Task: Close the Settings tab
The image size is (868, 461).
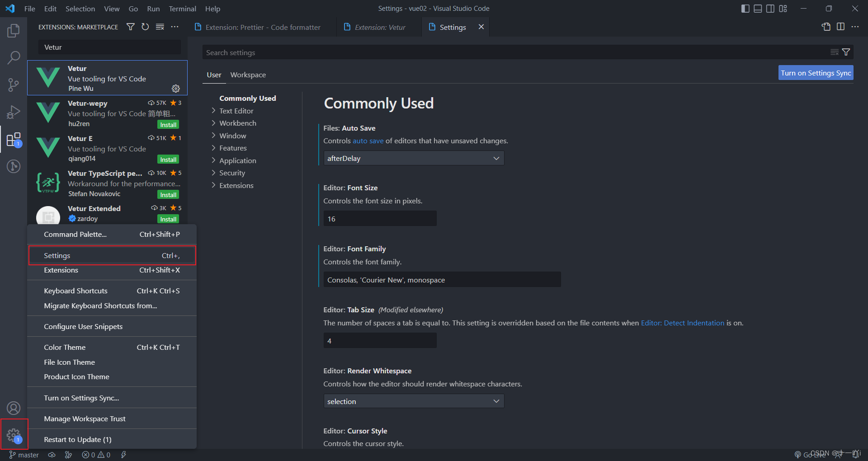Action: click(481, 27)
